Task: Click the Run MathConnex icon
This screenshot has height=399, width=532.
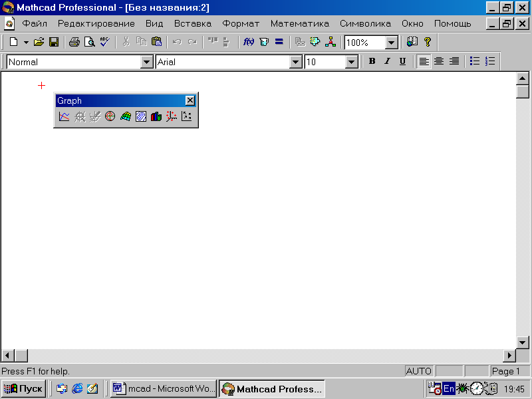Action: tap(331, 42)
